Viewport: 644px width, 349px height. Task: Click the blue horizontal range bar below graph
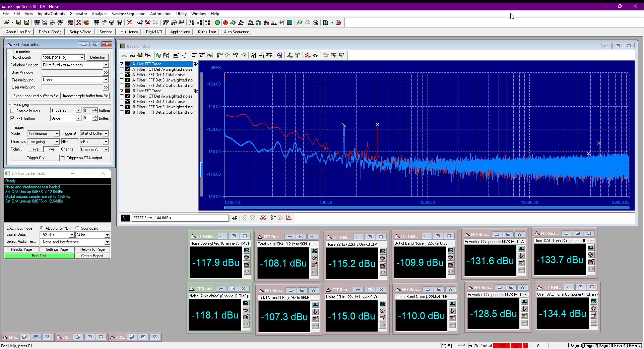(x=427, y=208)
